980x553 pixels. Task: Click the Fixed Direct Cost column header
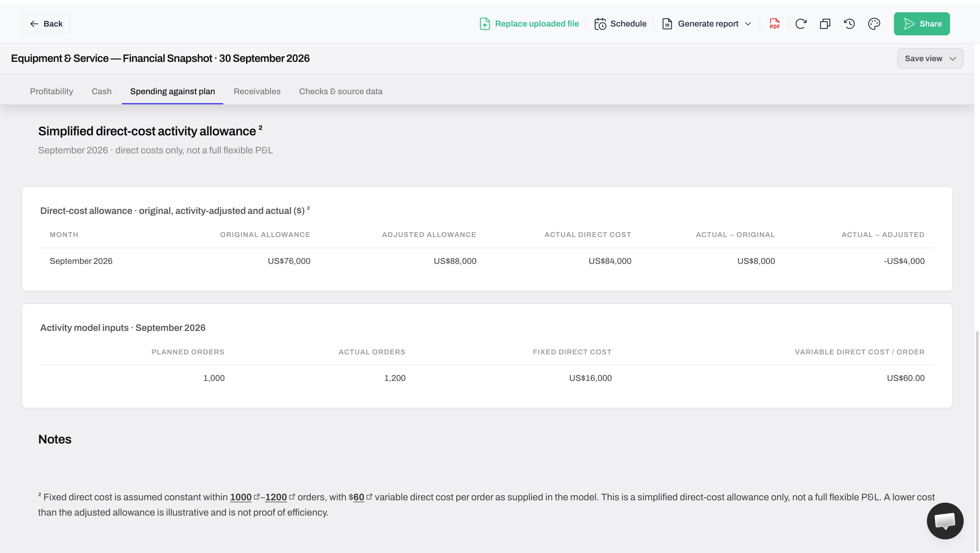coord(572,352)
